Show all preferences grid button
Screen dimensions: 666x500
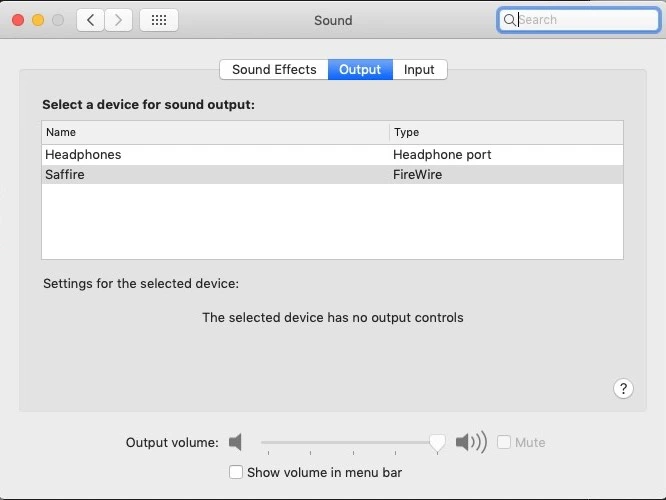(158, 20)
